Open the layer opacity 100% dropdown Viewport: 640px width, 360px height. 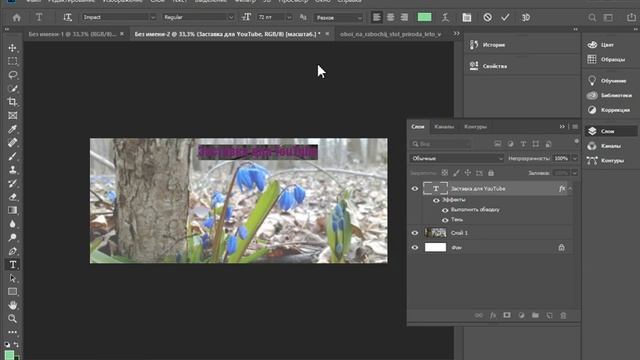575,158
